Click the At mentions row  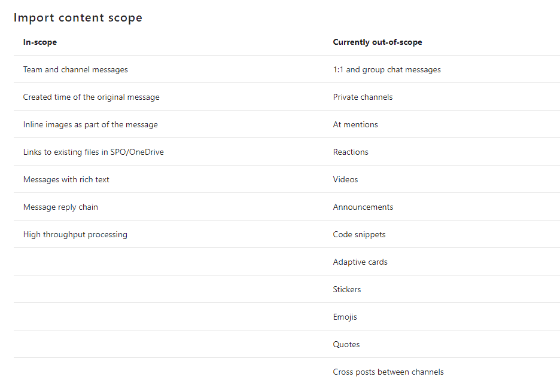[355, 124]
